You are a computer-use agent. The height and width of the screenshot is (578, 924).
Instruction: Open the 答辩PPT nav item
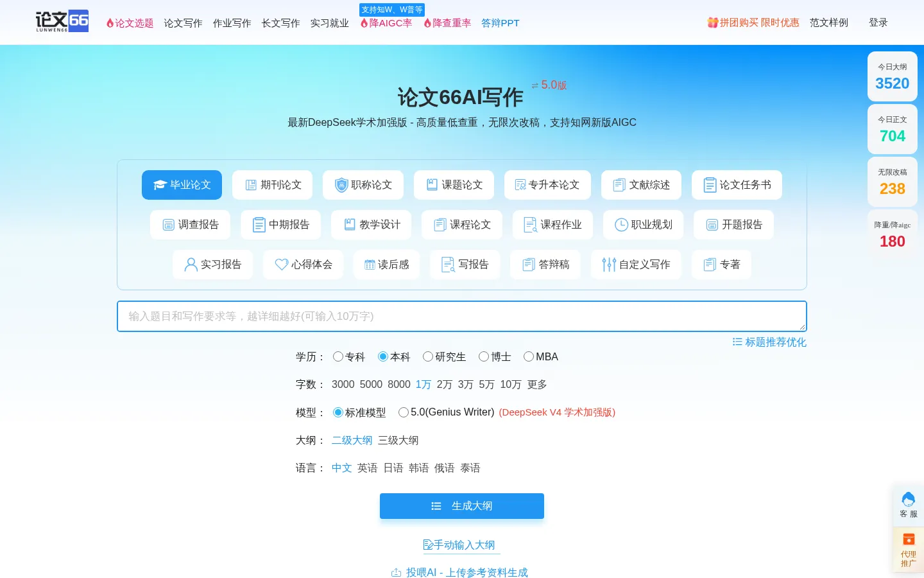pos(501,23)
